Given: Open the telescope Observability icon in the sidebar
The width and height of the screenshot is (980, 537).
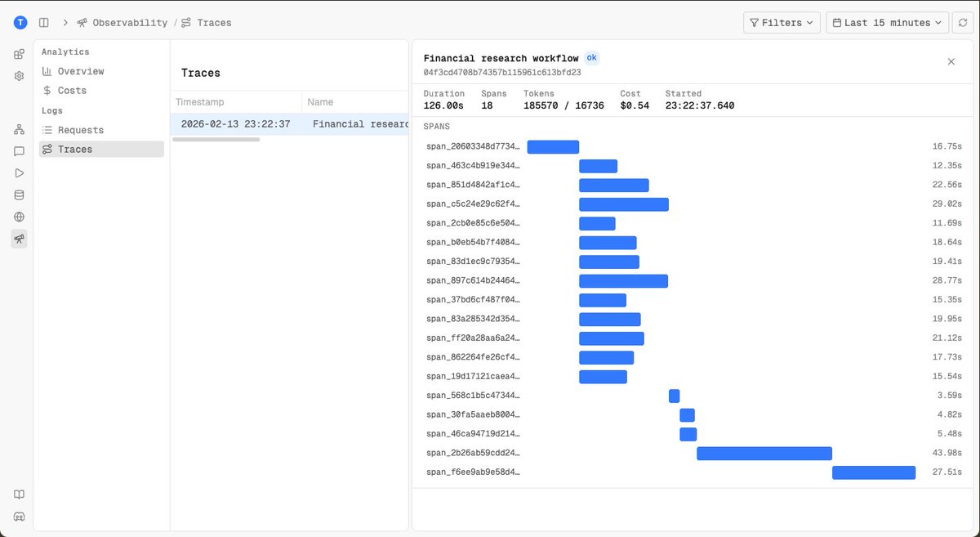Looking at the screenshot, I should (x=19, y=239).
